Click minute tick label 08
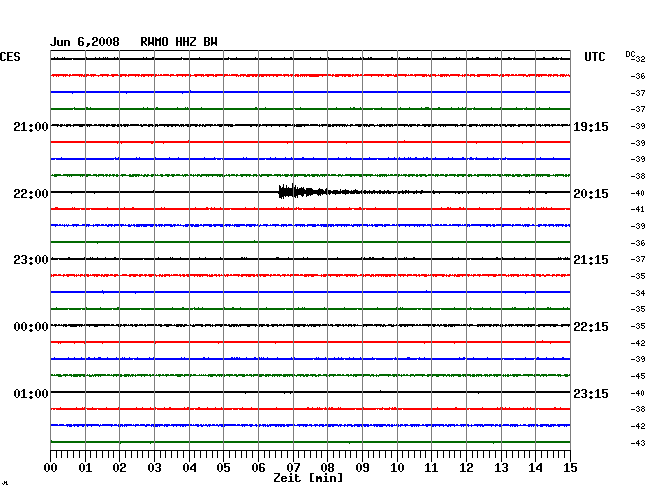 pos(327,468)
